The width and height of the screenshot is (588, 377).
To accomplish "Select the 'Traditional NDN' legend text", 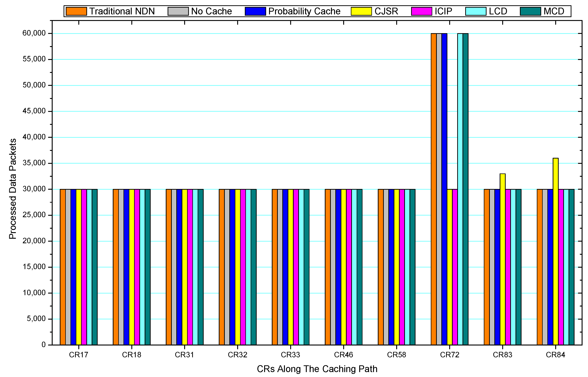I will click(122, 11).
